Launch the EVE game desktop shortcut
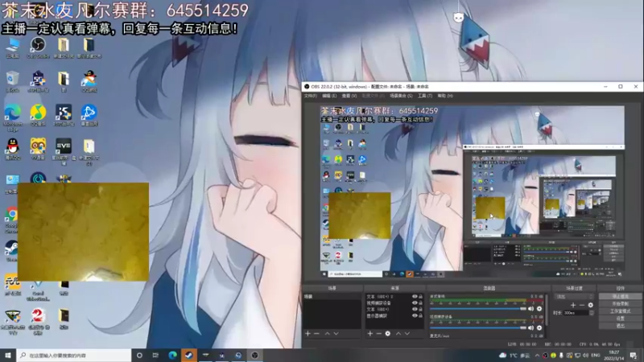 click(x=64, y=151)
